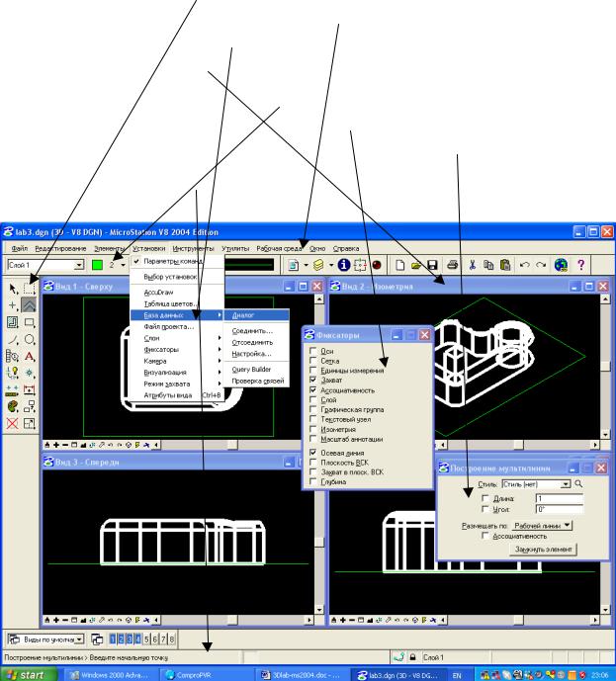This screenshot has height=681, width=616.
Task: Enable the Длина checkbox in multiline dialog
Action: [x=485, y=498]
